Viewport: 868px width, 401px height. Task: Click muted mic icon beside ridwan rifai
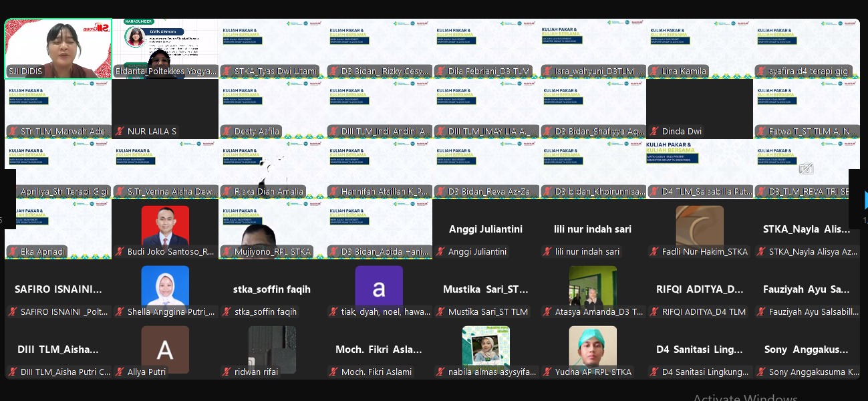[x=227, y=372]
